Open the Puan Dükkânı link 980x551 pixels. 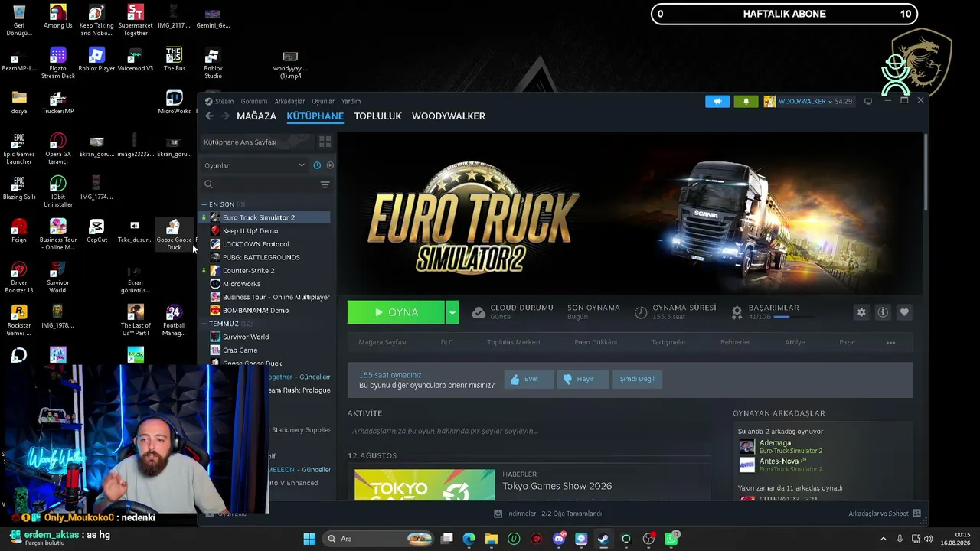click(x=596, y=342)
